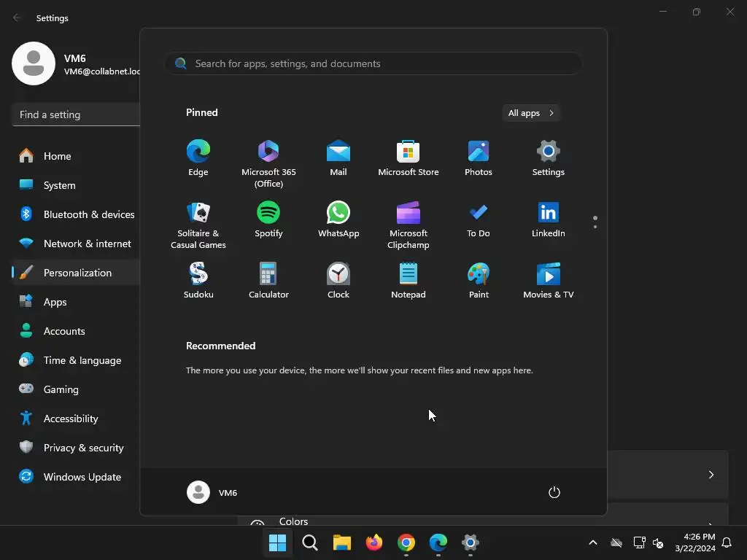
Task: Switch to Settings on taskbar
Action: coord(471,542)
